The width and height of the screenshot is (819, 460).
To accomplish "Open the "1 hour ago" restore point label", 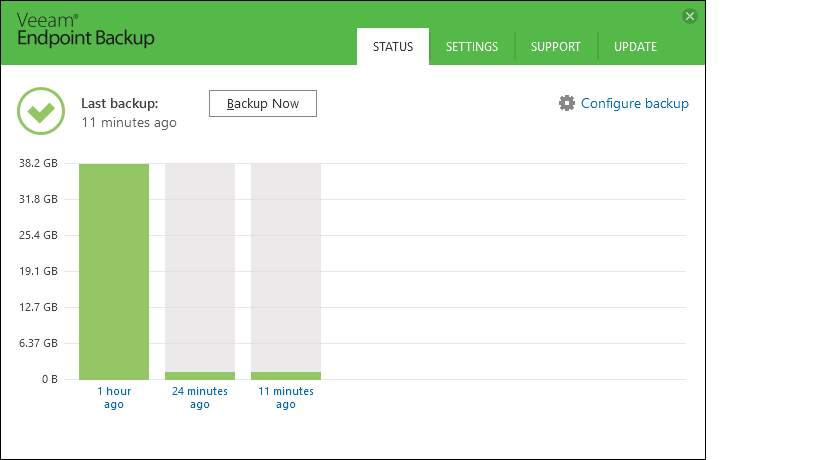I will (x=114, y=397).
